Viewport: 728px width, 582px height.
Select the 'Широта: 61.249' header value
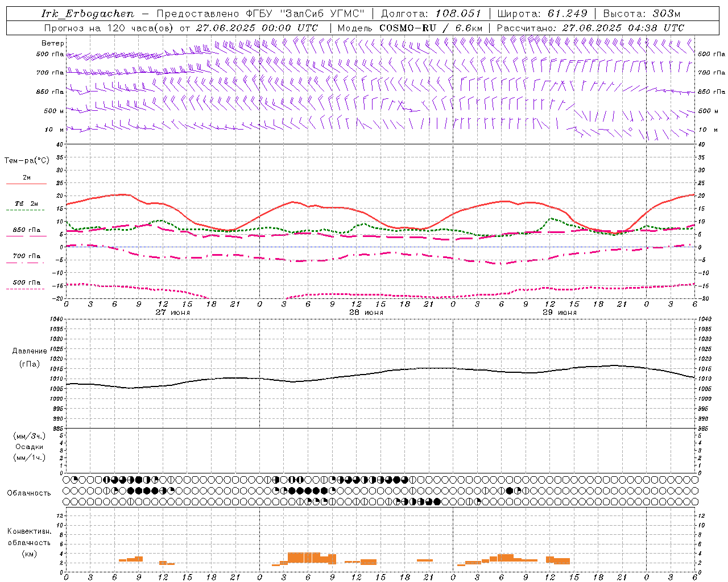click(542, 14)
